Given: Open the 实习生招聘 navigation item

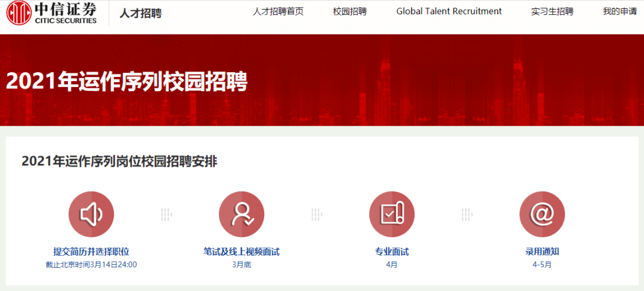Looking at the screenshot, I should (552, 11).
